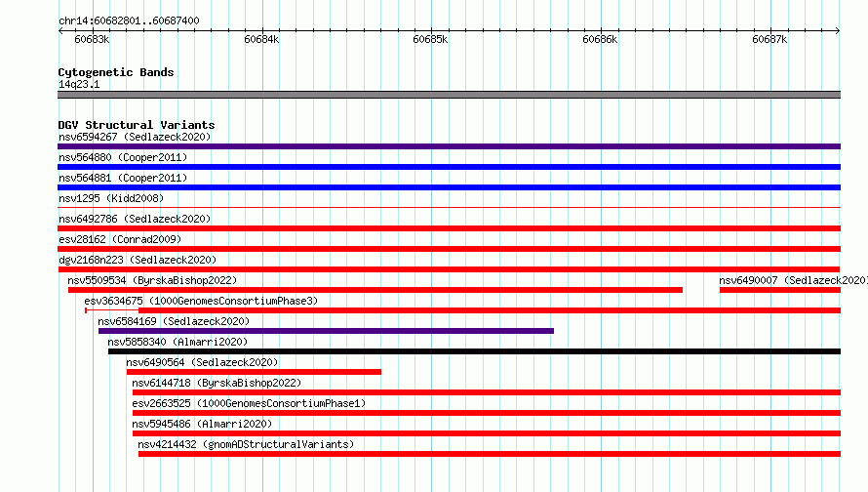Click the blue nsv564880 variant bar
The height and width of the screenshot is (492, 868).
tap(449, 167)
